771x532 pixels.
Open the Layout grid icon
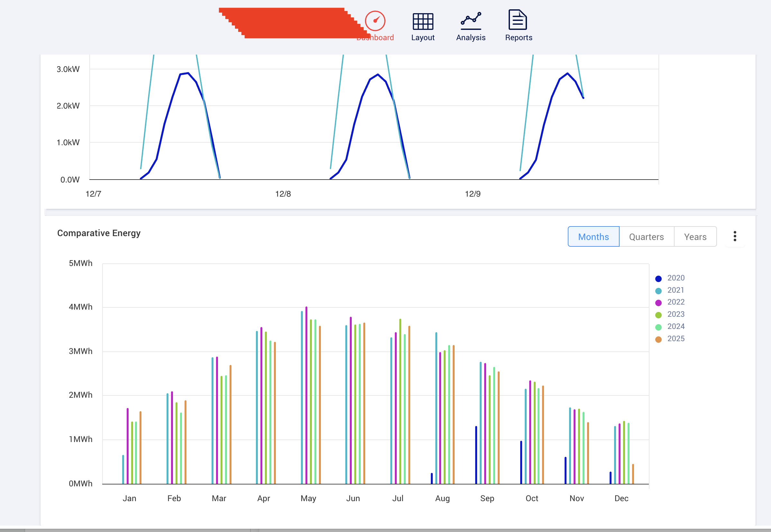pyautogui.click(x=423, y=22)
